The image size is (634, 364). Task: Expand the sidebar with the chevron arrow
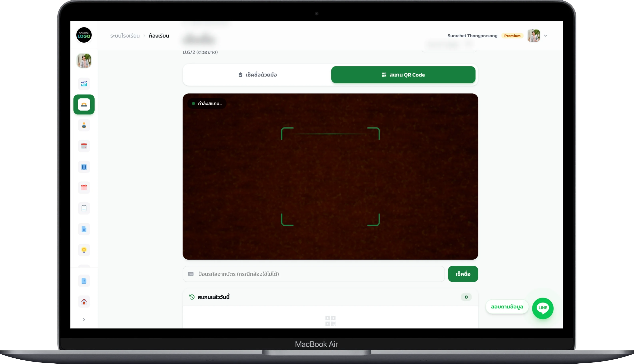tap(84, 319)
